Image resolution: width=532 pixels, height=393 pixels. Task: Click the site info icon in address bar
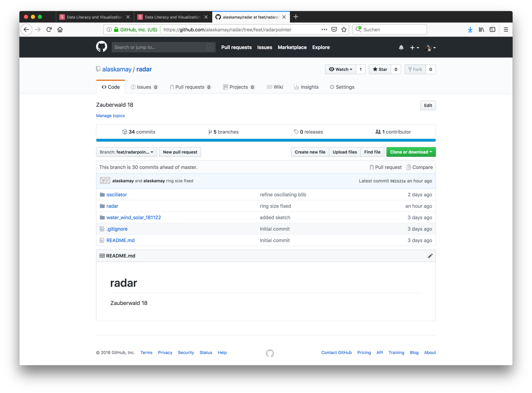coord(109,29)
